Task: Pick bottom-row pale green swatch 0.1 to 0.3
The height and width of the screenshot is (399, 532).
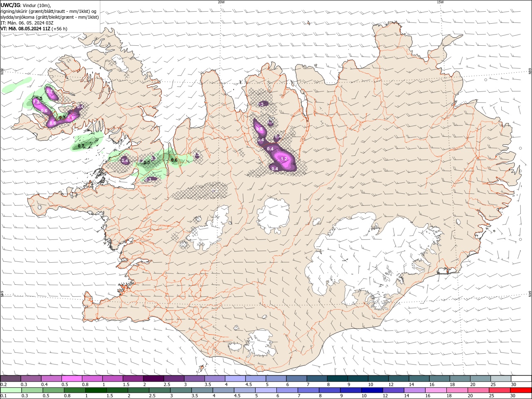Action: point(10,390)
